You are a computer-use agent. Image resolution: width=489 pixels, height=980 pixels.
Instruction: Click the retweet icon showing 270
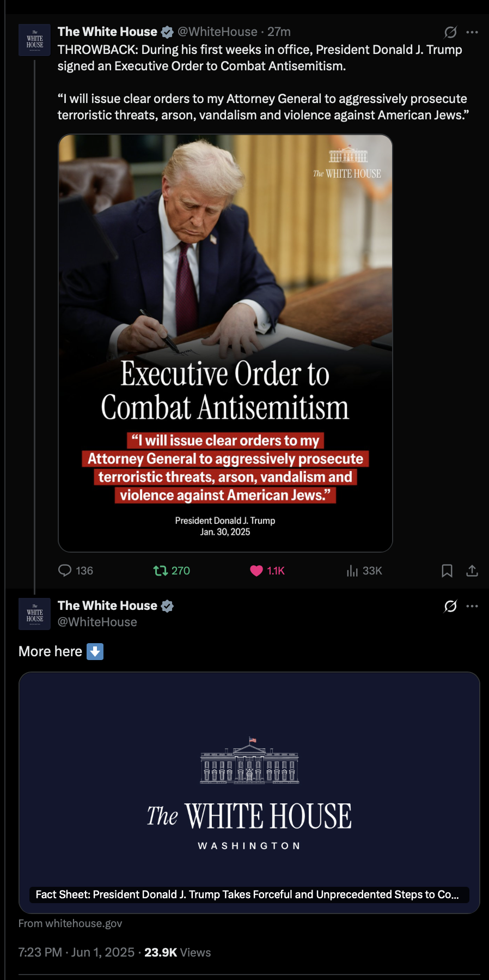161,571
